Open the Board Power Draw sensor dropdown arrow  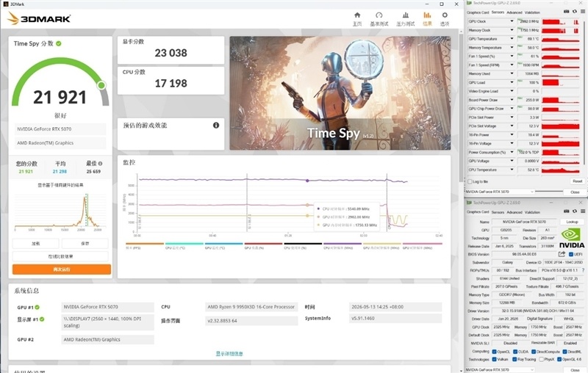coord(512,100)
